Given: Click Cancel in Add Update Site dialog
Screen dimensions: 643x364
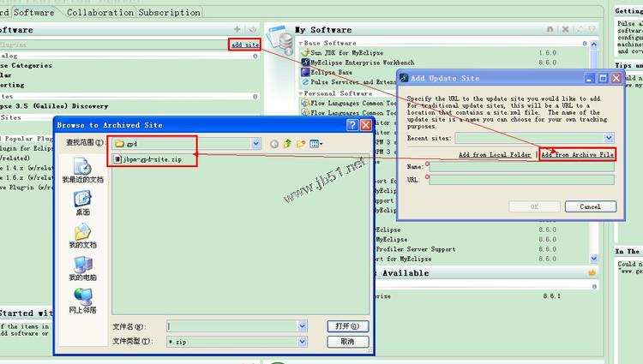Looking at the screenshot, I should pos(591,206).
